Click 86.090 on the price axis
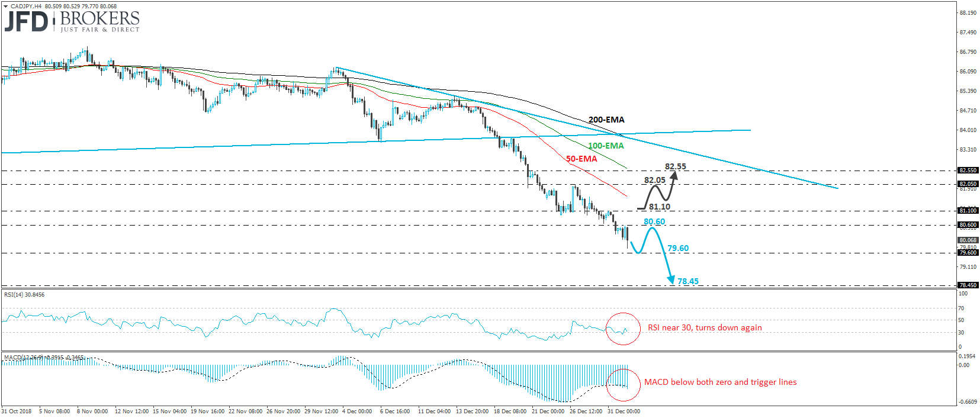Image resolution: width=980 pixels, height=418 pixels. [x=968, y=71]
